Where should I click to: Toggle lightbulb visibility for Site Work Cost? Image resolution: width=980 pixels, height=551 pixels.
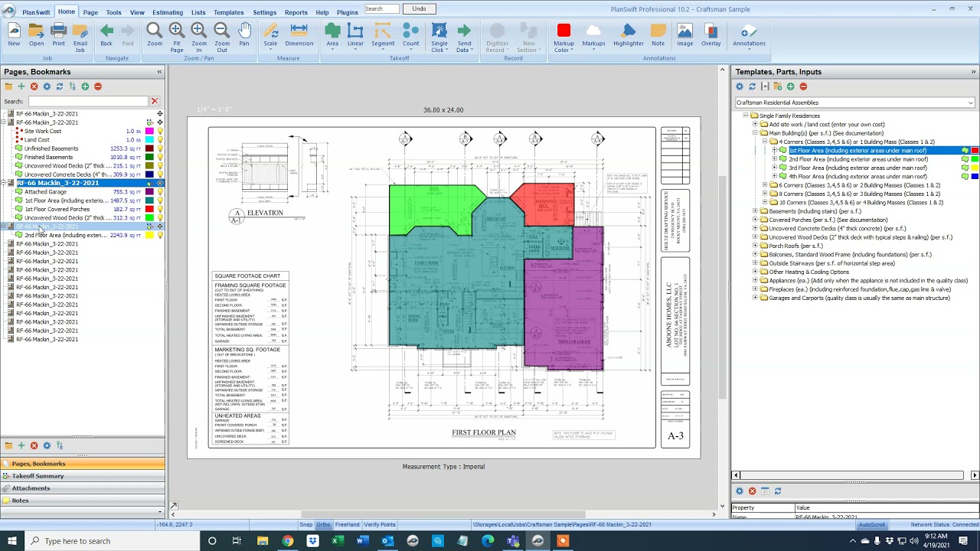(x=160, y=131)
